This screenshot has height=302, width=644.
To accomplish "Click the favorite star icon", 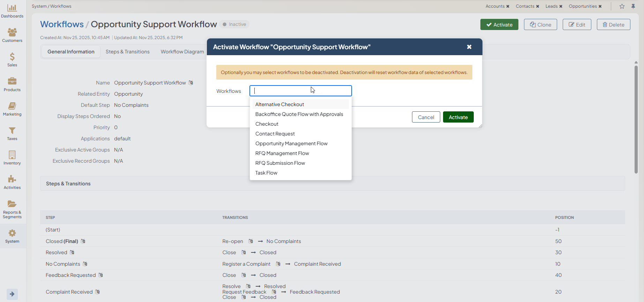I will pyautogui.click(x=622, y=6).
